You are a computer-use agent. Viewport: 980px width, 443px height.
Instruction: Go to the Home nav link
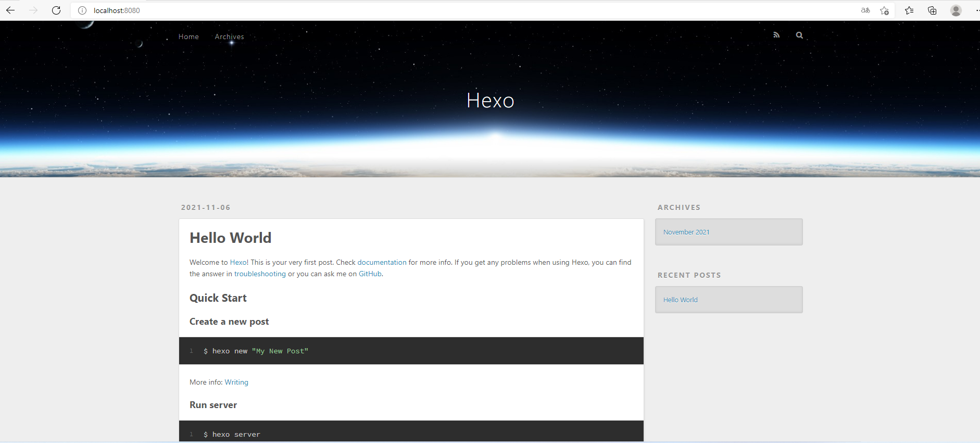click(x=189, y=36)
